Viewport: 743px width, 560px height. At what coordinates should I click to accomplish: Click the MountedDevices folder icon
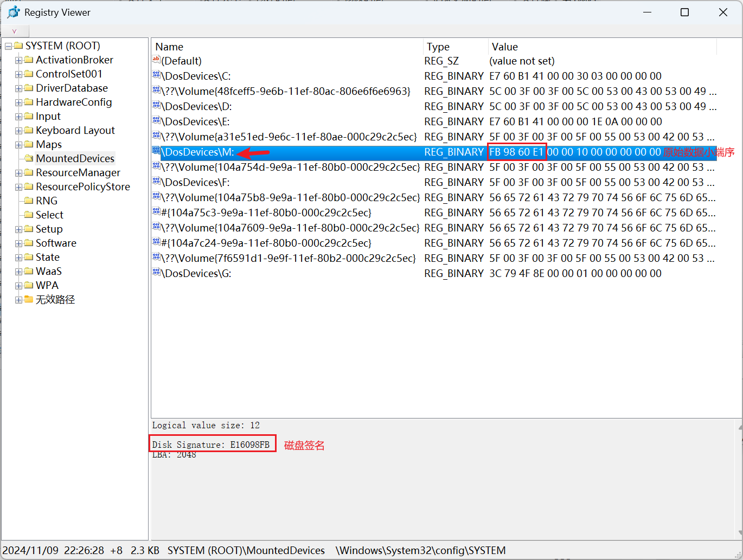point(29,158)
